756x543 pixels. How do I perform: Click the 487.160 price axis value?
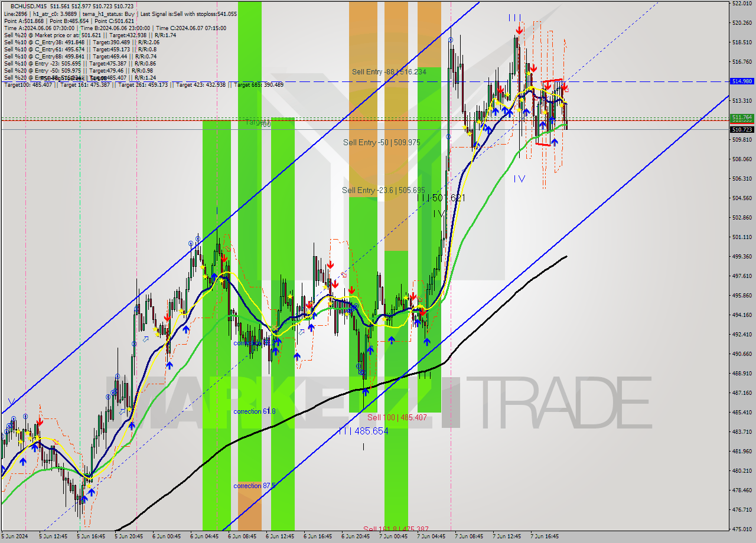(x=742, y=393)
